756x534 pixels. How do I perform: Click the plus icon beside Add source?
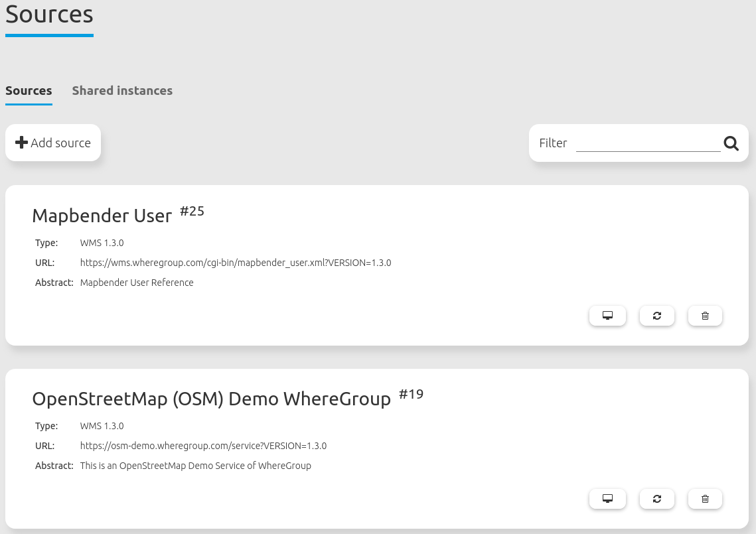pyautogui.click(x=21, y=143)
